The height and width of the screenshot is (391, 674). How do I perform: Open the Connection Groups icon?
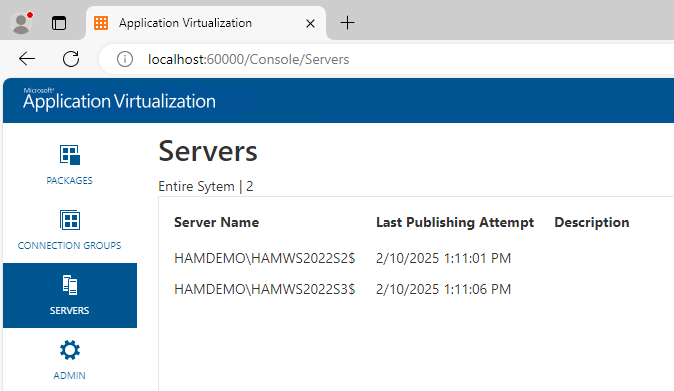pos(70,220)
